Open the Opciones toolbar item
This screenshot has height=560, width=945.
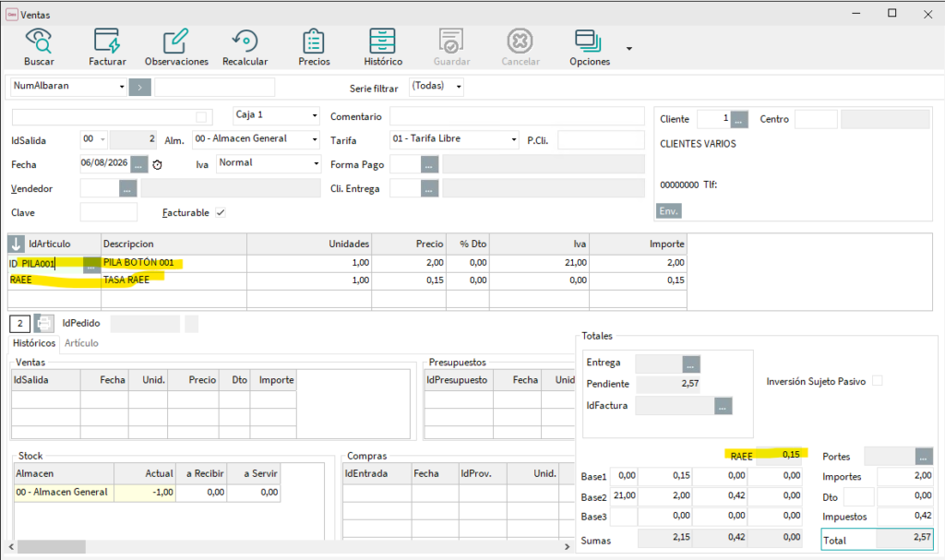click(590, 47)
